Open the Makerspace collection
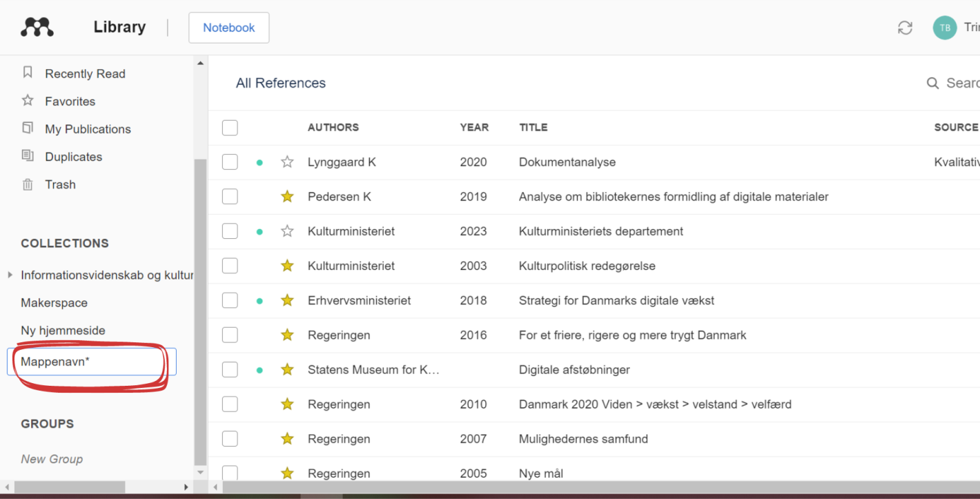 [55, 303]
